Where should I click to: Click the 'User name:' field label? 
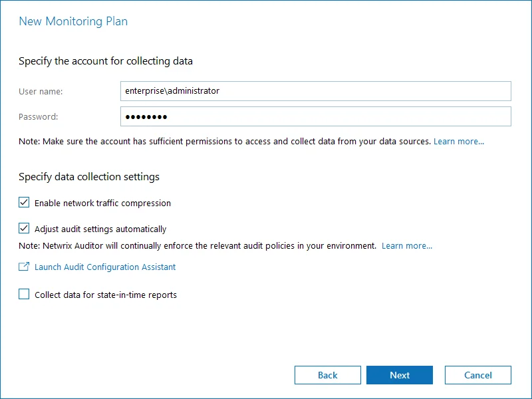[x=41, y=92]
